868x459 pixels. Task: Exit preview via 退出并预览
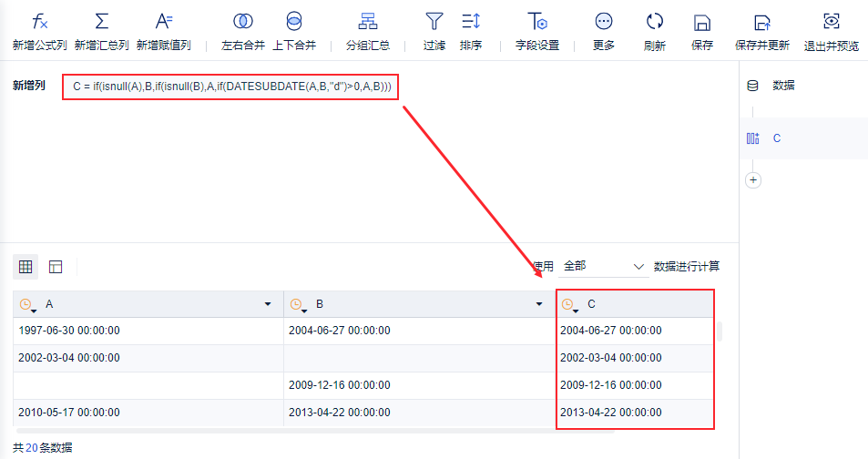(831, 32)
